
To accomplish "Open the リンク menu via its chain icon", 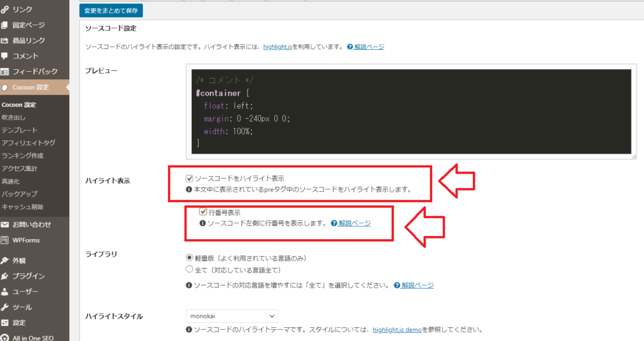I will (x=4, y=9).
